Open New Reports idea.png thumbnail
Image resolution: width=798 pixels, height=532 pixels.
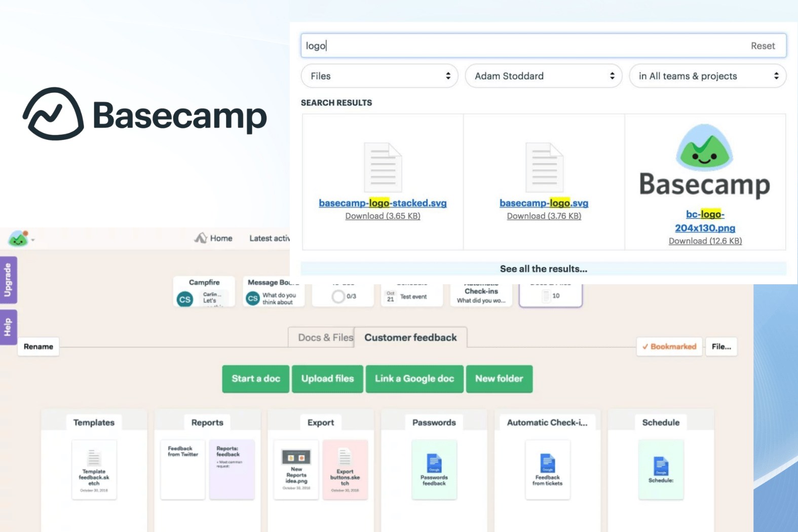tap(296, 457)
